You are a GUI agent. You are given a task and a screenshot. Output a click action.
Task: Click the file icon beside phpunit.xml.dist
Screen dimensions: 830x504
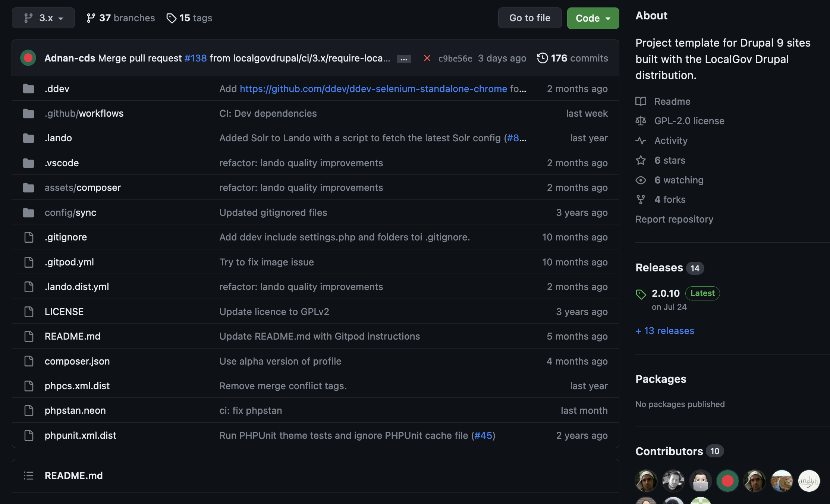(29, 435)
